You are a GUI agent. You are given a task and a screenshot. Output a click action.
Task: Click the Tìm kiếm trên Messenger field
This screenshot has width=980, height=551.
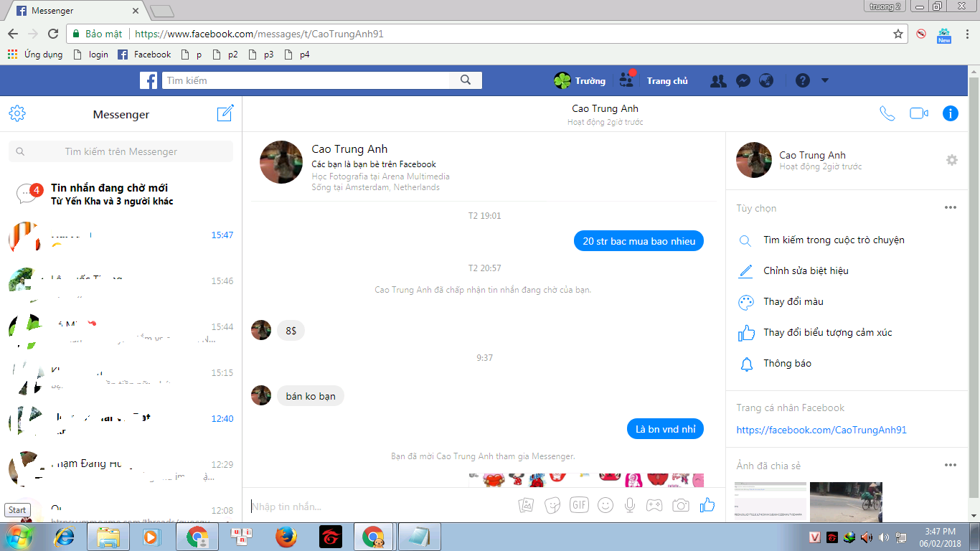coord(121,151)
